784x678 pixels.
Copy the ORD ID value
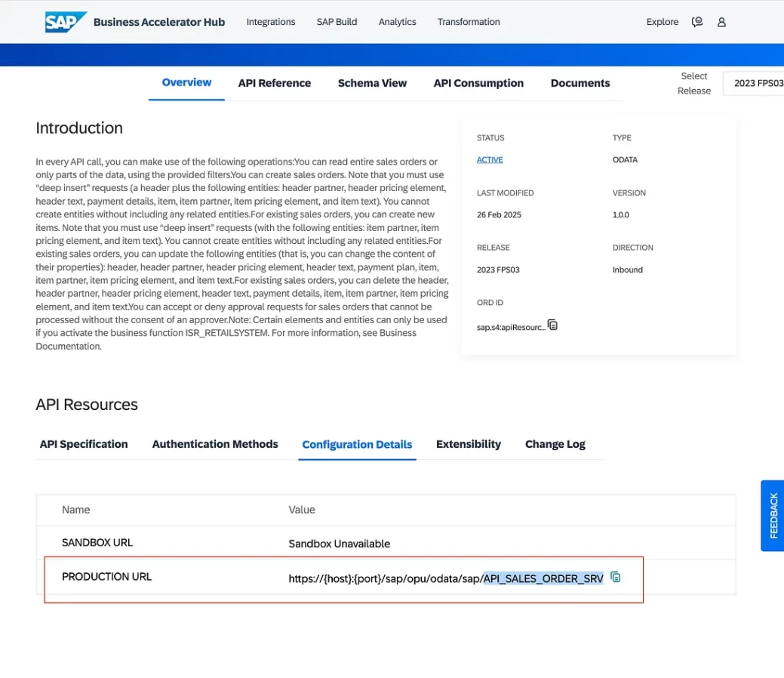[552, 325]
